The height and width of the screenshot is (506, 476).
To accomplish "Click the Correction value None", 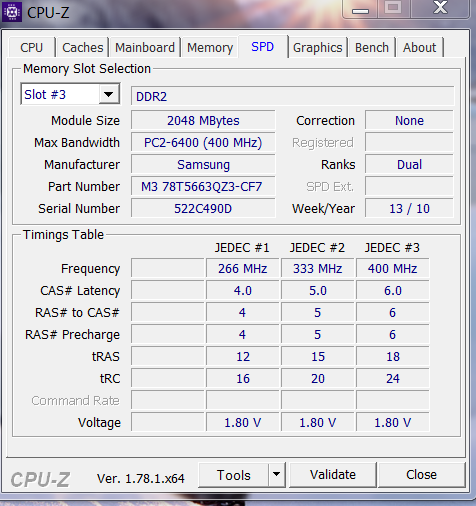I will point(409,120).
